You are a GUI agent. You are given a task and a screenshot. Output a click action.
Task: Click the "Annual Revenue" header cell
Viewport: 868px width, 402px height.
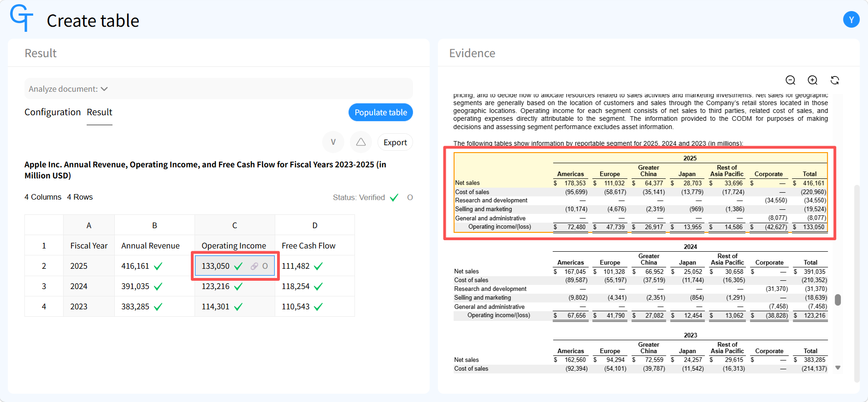(154, 246)
